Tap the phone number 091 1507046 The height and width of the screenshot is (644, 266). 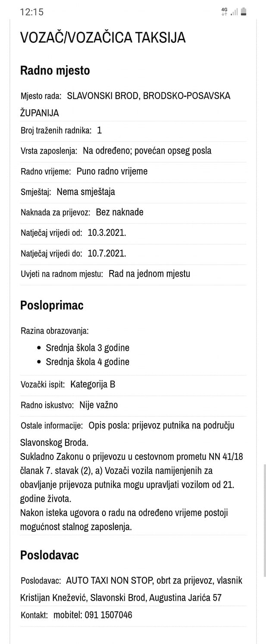click(108, 615)
